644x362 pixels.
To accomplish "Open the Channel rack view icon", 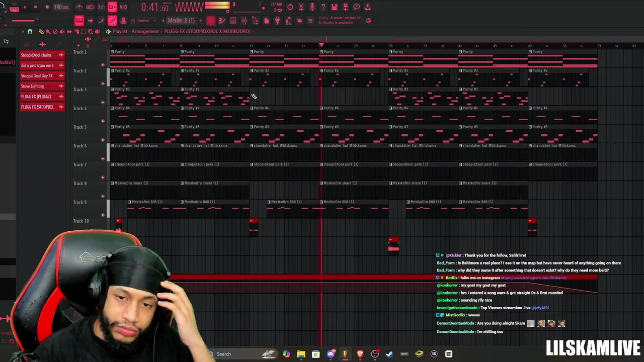I will (233, 21).
